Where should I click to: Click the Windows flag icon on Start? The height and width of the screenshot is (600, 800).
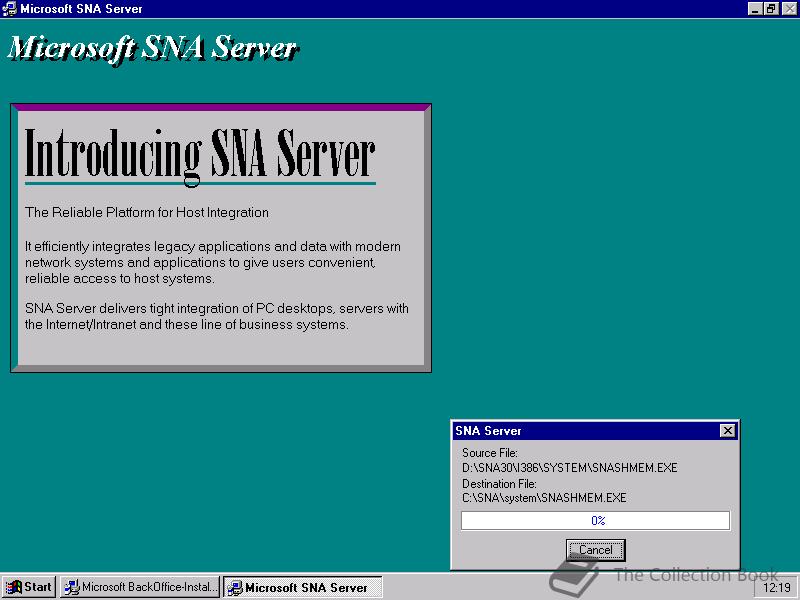[14, 588]
